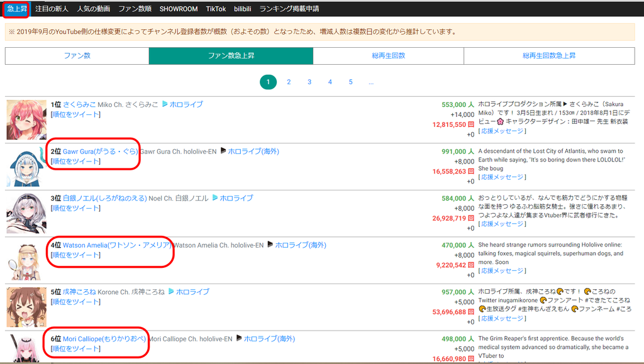Switch to the ファン数 tab
The height and width of the screenshot is (364, 644).
[77, 56]
